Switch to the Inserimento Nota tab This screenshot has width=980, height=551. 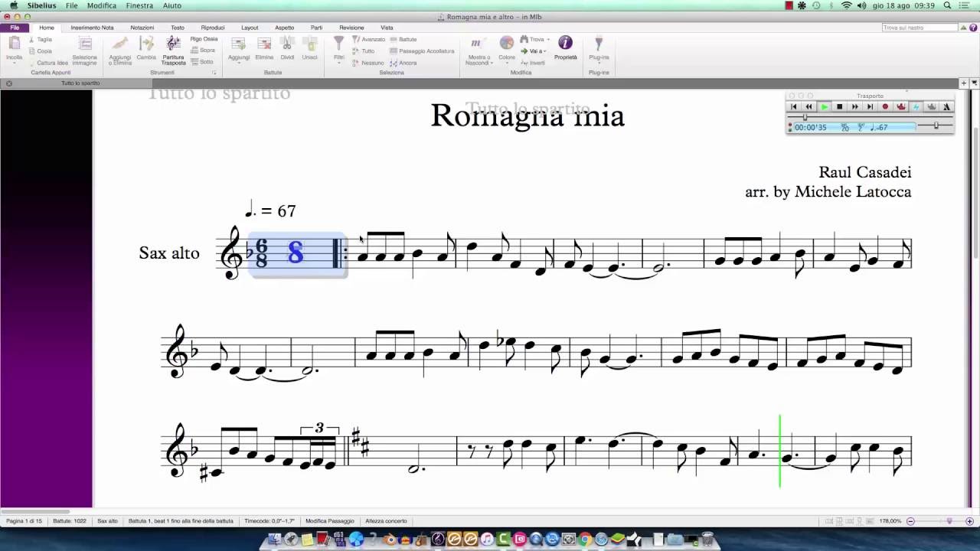(x=92, y=28)
